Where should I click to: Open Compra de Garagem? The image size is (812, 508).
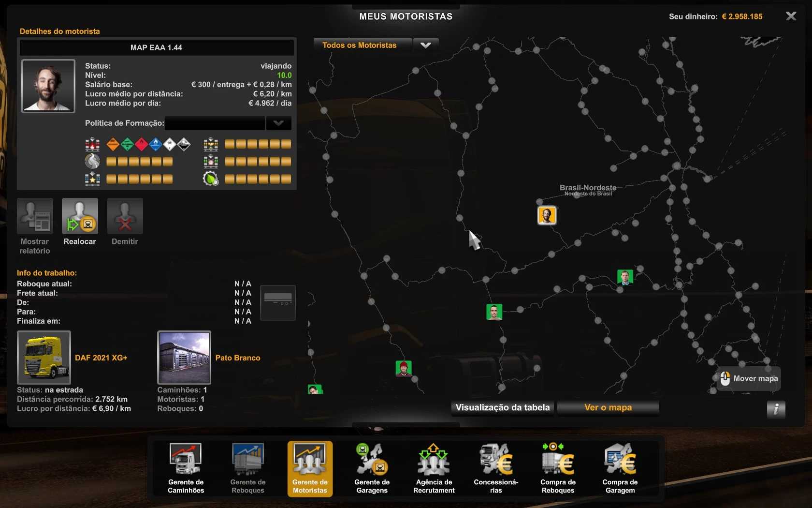coord(620,467)
